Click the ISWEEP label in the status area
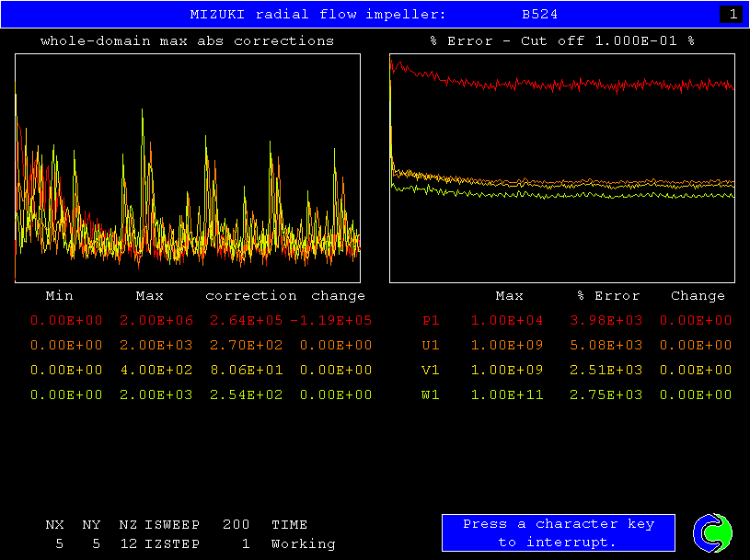Viewport: 750px width, 560px height. pyautogui.click(x=172, y=525)
